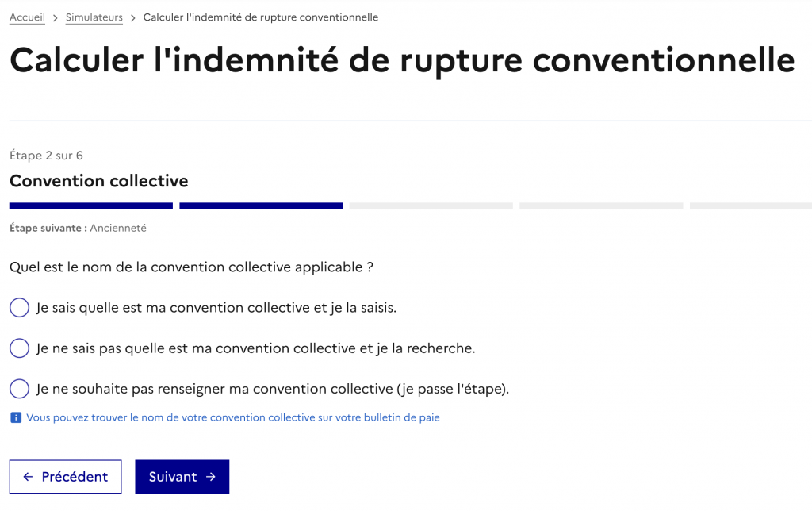Open the Accueil breadcrumb link

point(27,16)
